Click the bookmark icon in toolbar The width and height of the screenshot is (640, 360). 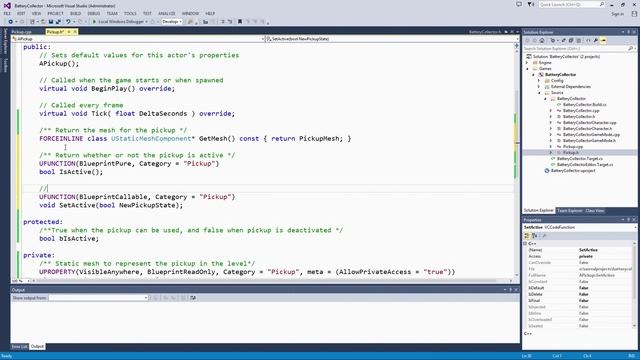[240, 22]
